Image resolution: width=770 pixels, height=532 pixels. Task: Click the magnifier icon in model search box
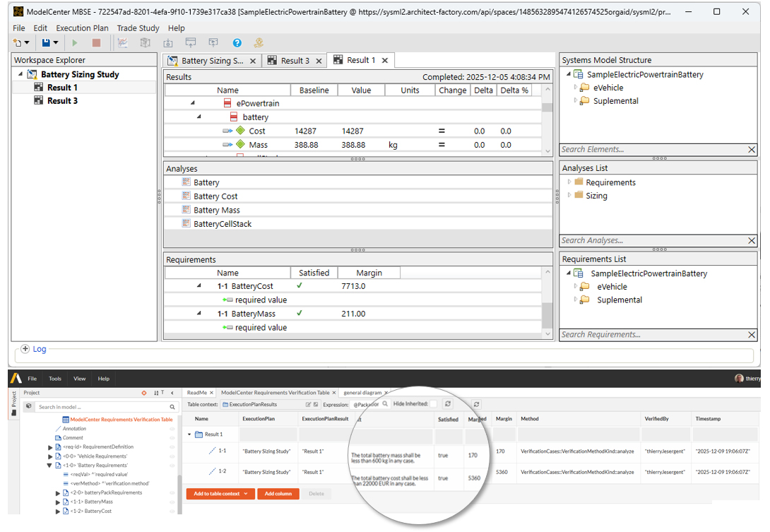[x=173, y=407]
